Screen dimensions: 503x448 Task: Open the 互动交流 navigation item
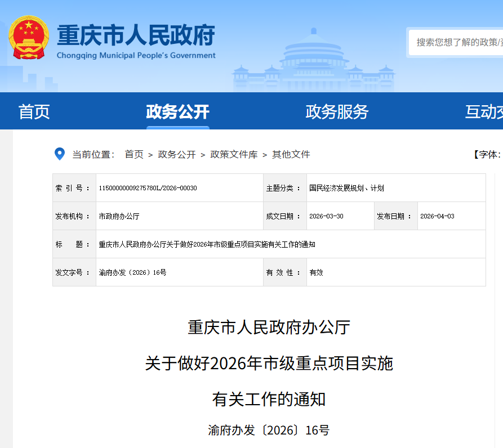(483, 111)
